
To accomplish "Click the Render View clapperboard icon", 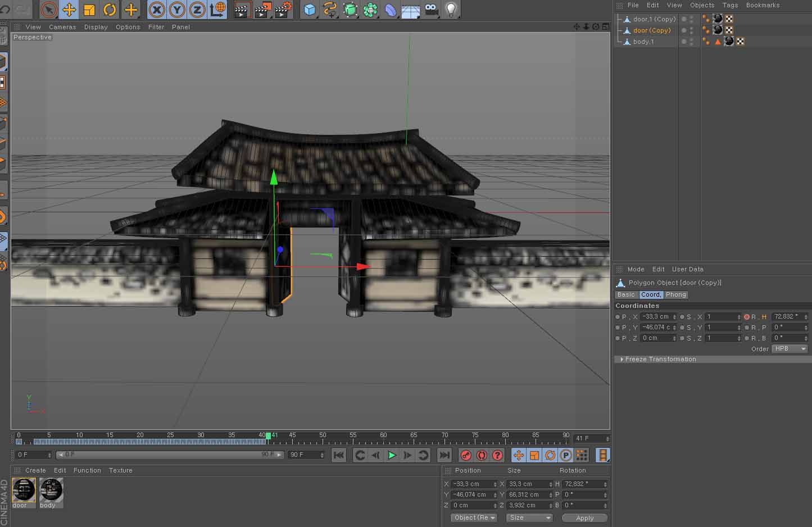I will coord(242,10).
